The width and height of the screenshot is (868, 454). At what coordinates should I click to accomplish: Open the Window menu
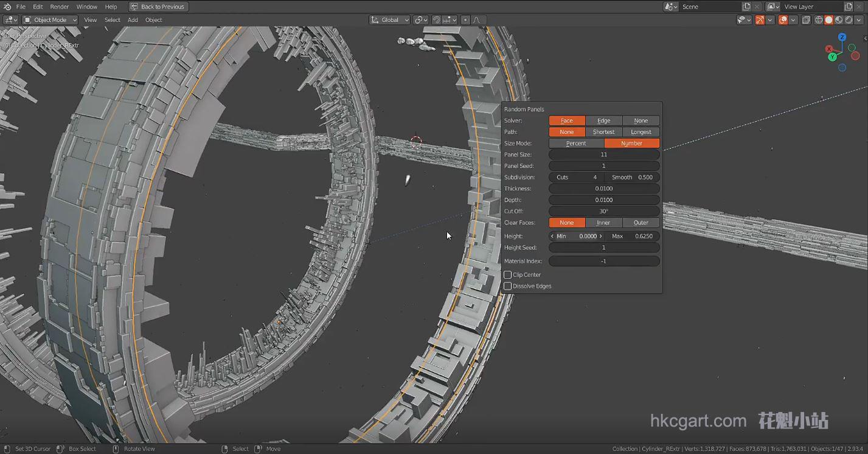[87, 7]
